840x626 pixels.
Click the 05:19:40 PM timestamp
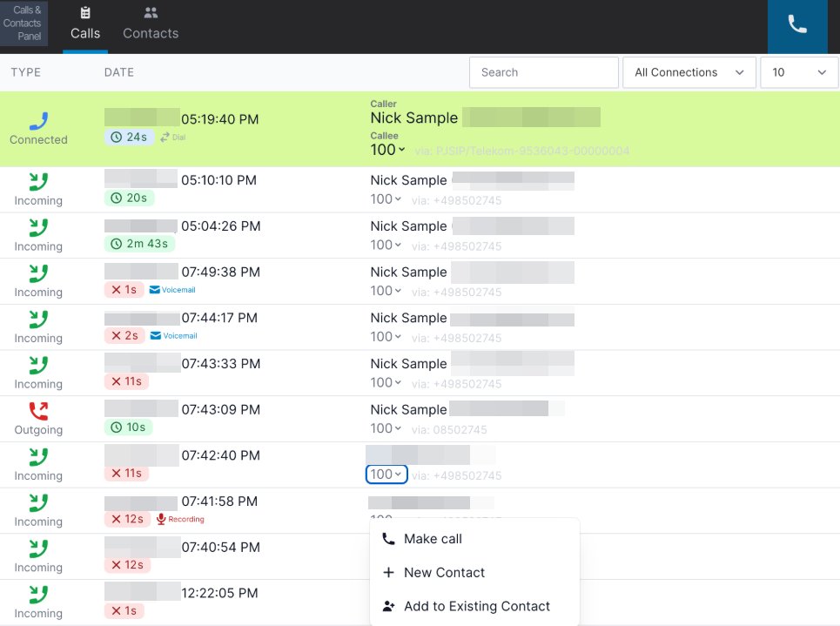[x=219, y=119]
